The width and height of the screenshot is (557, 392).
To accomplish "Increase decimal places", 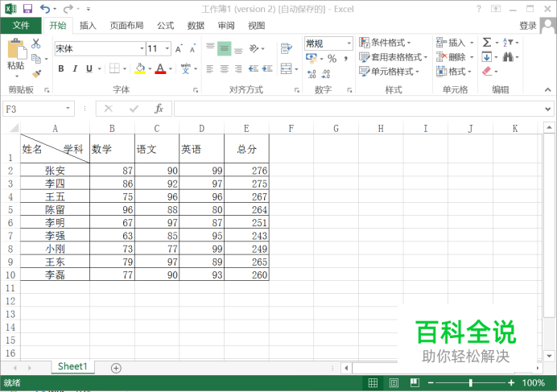I will pos(312,74).
